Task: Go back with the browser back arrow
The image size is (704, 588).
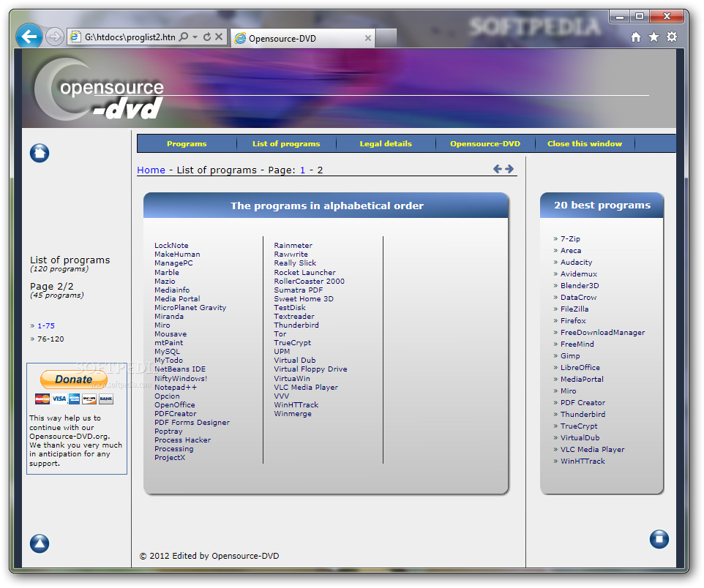Action: (x=29, y=36)
